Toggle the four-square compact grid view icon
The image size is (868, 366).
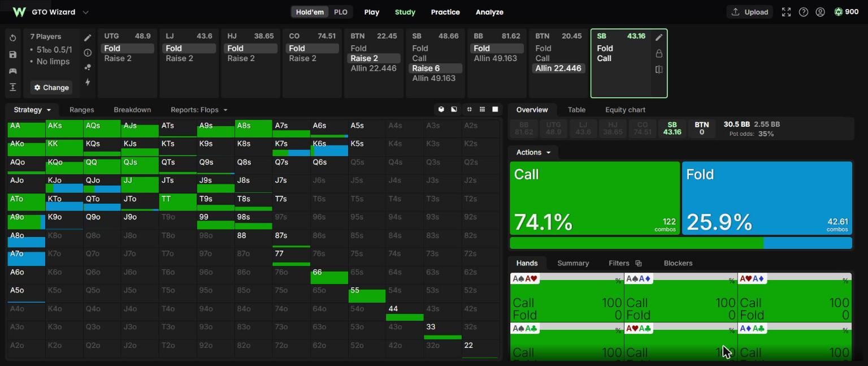(469, 109)
